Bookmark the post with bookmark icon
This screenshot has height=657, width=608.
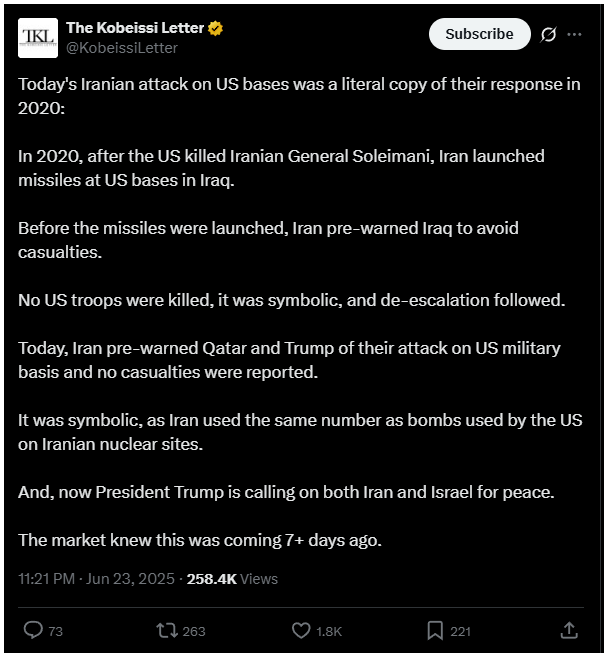click(435, 630)
